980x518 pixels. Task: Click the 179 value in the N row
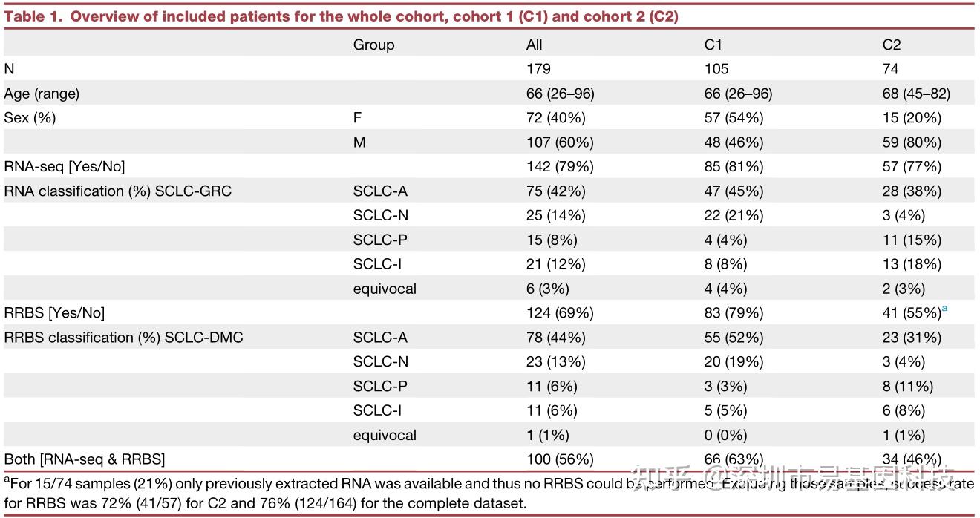[538, 69]
